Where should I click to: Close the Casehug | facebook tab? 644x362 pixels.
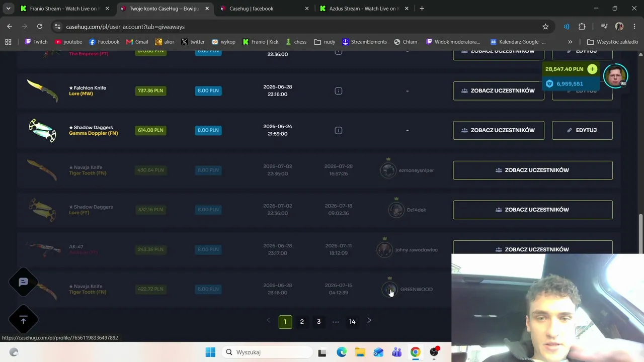point(307,9)
